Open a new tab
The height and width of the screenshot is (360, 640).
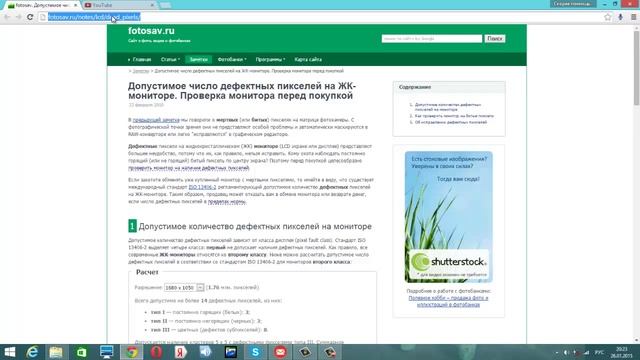click(x=165, y=5)
